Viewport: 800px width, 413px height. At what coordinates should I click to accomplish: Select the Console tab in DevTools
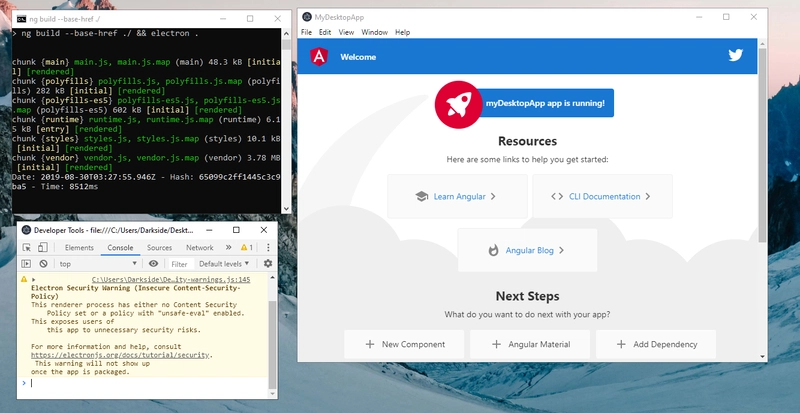(120, 248)
